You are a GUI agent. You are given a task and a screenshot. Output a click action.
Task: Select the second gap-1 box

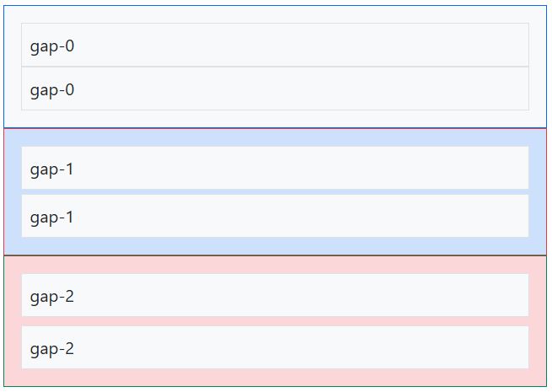(x=275, y=216)
